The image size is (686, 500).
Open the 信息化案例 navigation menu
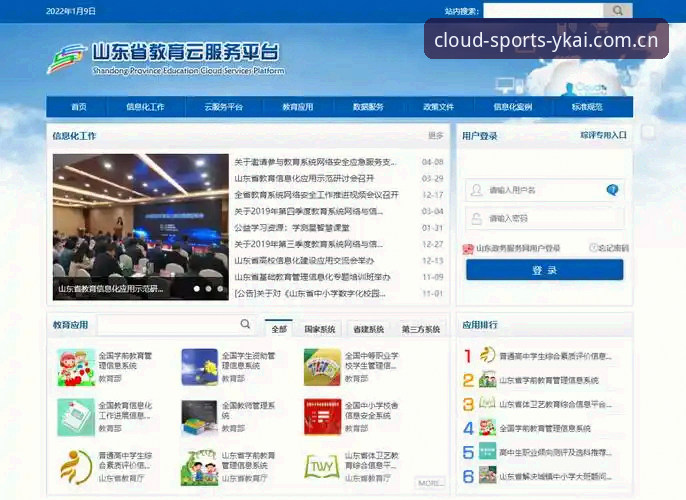point(513,107)
